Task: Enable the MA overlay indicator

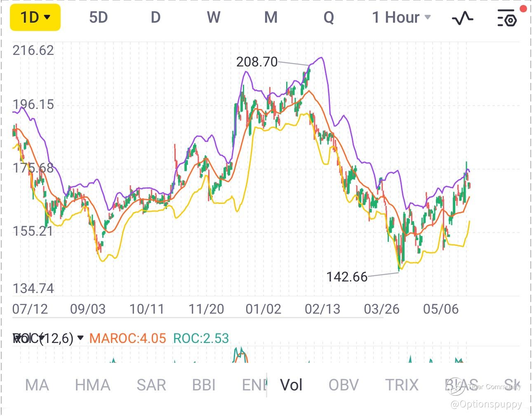Action: point(37,385)
